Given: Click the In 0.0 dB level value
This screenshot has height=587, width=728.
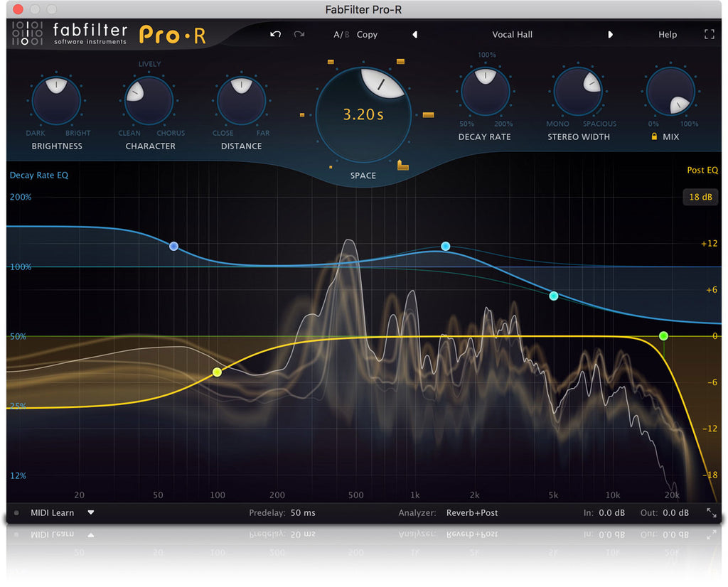Looking at the screenshot, I should pyautogui.click(x=611, y=513).
